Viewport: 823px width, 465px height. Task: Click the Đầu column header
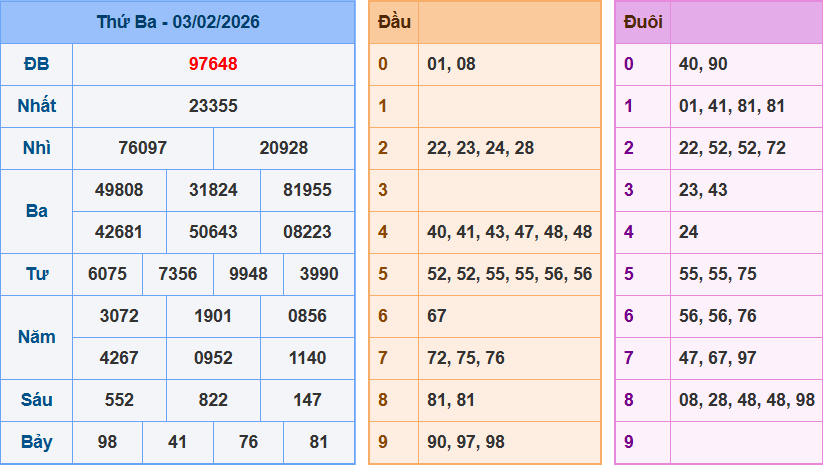(394, 22)
